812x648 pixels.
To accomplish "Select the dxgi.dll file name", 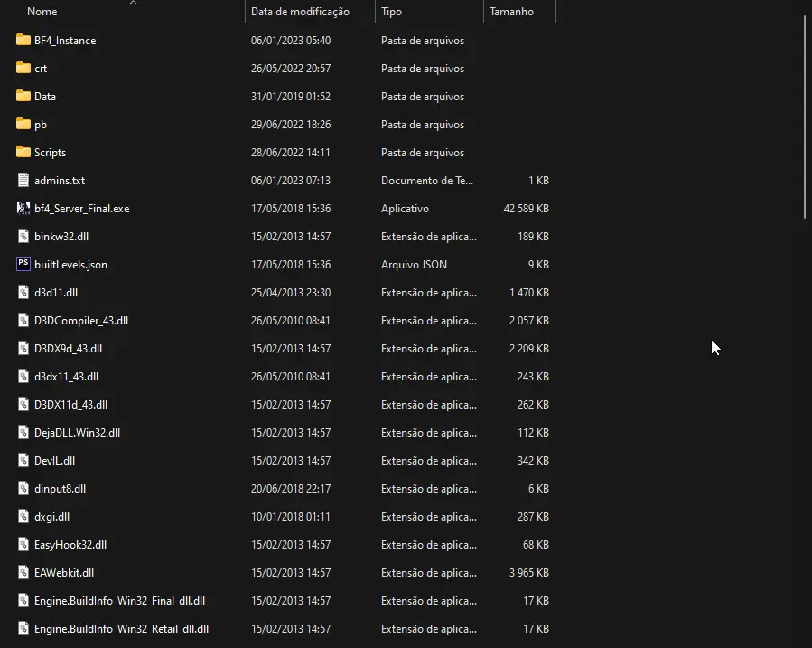I will tap(51, 516).
